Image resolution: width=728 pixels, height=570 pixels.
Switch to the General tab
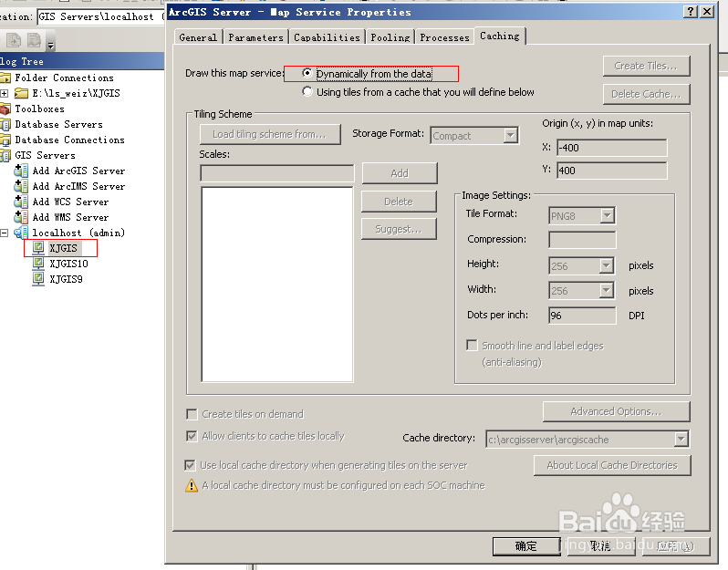198,37
